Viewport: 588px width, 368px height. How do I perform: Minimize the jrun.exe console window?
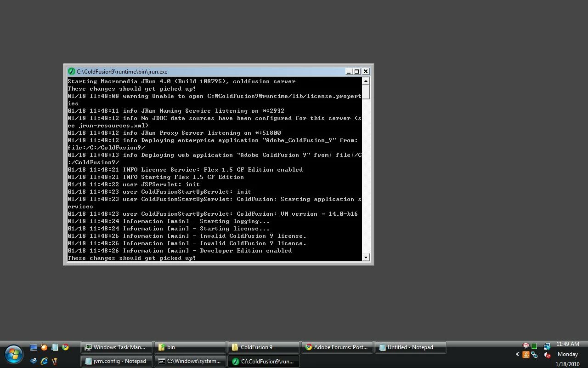(349, 72)
